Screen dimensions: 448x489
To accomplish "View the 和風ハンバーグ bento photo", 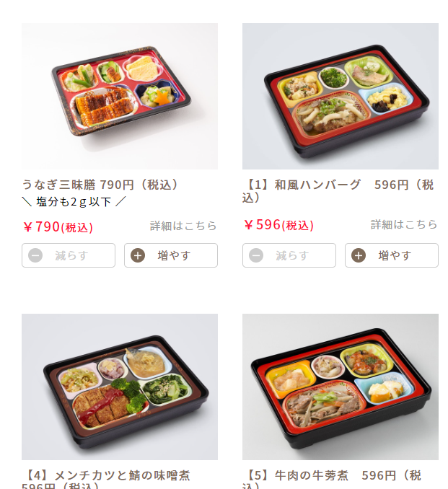I will coord(341,96).
